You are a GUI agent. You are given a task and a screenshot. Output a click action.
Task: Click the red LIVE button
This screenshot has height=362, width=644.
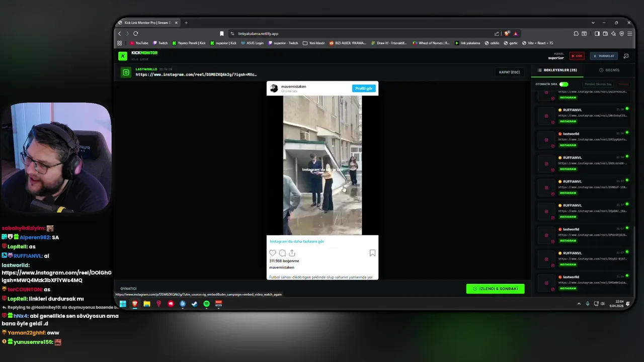(576, 56)
